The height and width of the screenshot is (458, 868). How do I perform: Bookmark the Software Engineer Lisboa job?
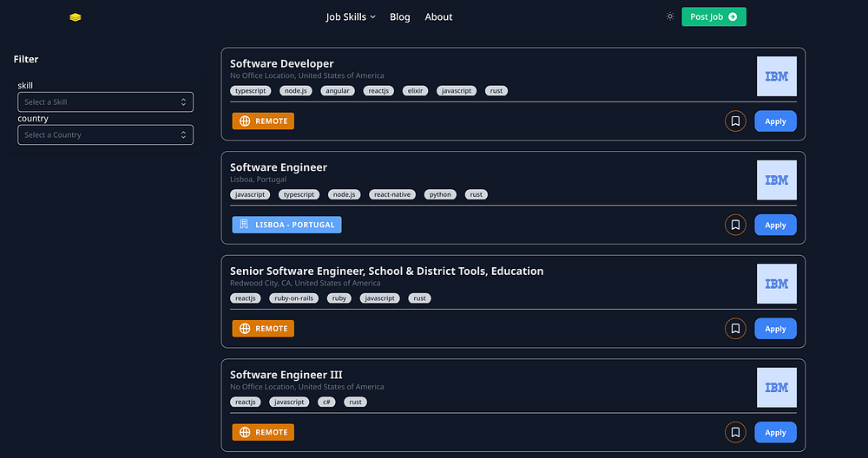click(735, 226)
